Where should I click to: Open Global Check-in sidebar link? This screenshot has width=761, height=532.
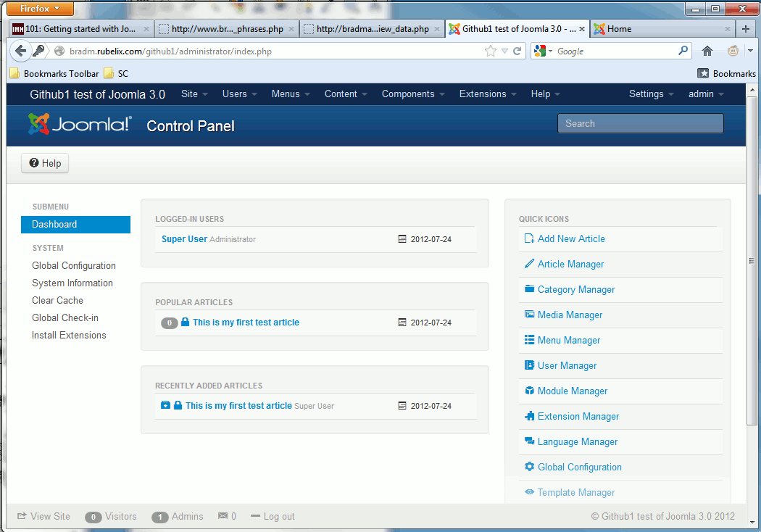click(65, 318)
